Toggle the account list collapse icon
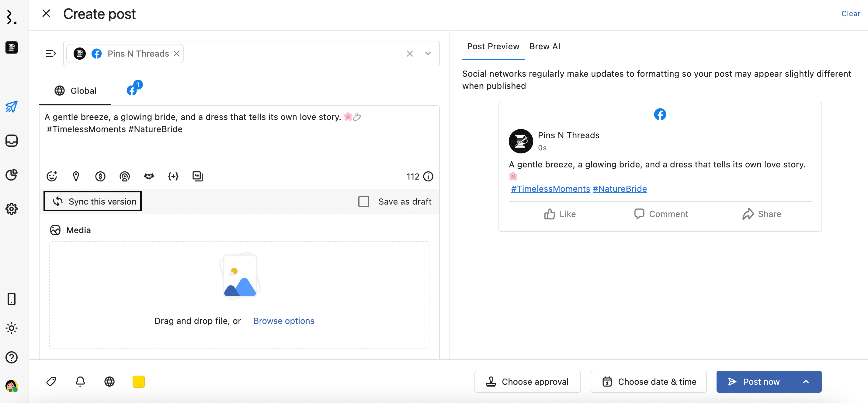868x403 pixels. coord(51,53)
